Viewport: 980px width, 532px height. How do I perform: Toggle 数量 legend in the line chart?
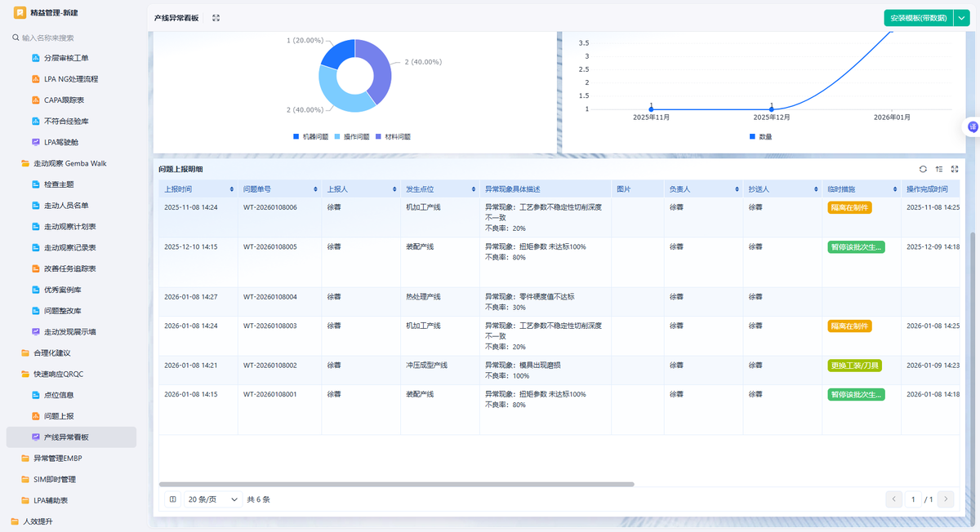[x=759, y=136]
